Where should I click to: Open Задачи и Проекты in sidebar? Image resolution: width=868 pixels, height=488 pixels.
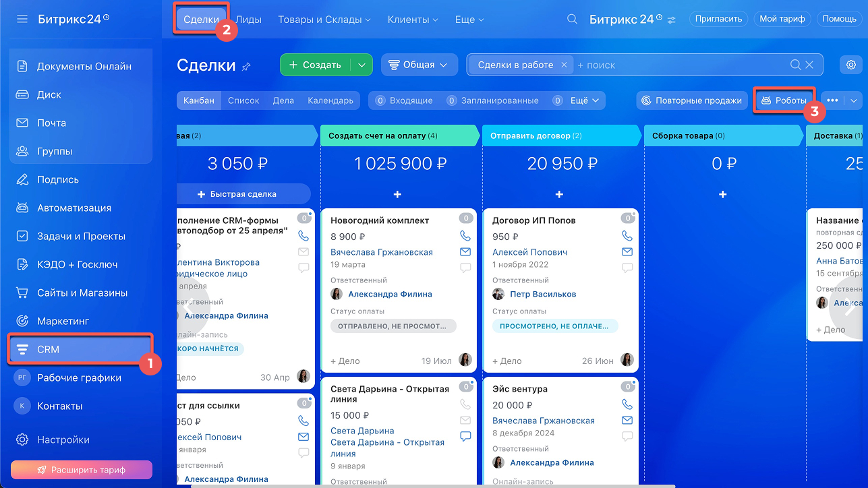tap(81, 236)
